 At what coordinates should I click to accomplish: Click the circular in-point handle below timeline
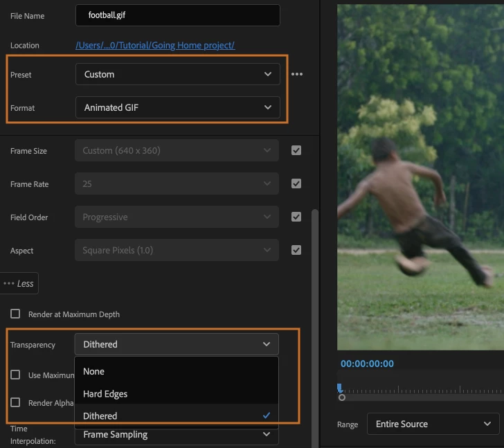pos(342,397)
